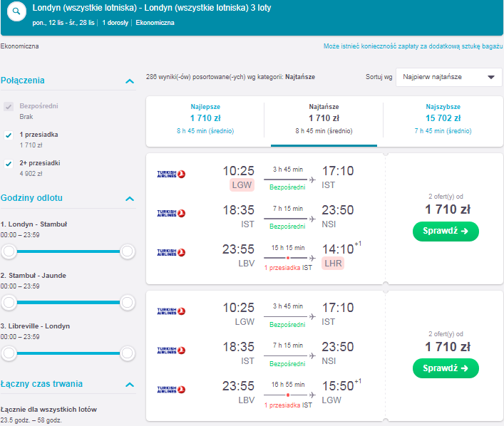This screenshot has width=504, height=426.
Task: Click Turkish Airlines logo beside 15:50 LGW arrival
Action: click(x=171, y=390)
